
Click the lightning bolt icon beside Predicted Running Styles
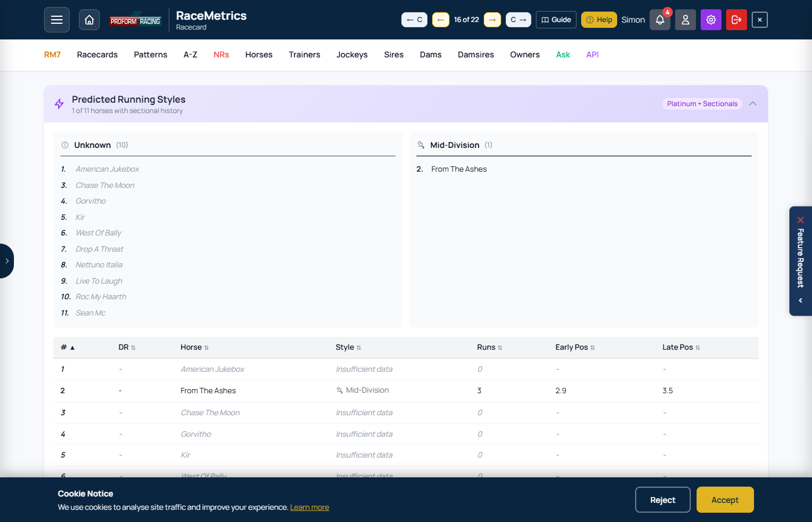(x=59, y=103)
